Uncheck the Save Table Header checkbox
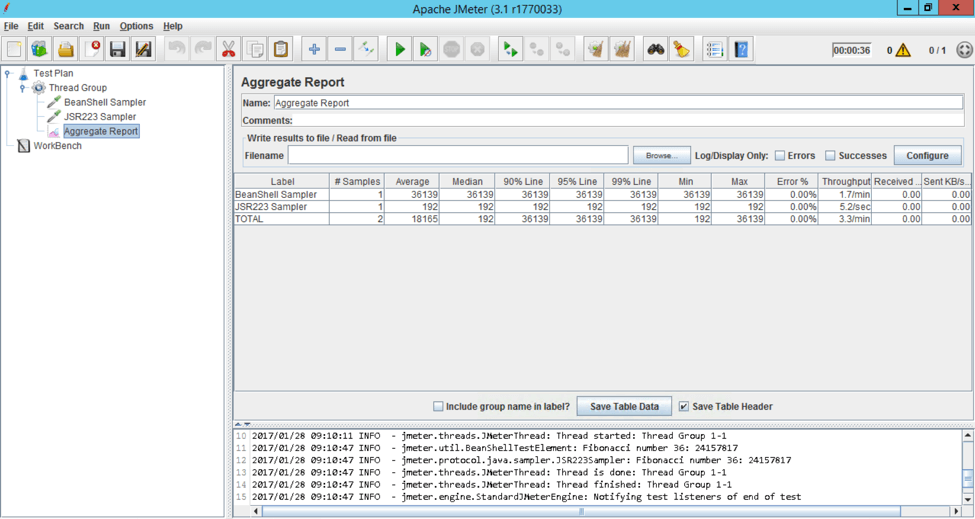The image size is (975, 519). 684,407
